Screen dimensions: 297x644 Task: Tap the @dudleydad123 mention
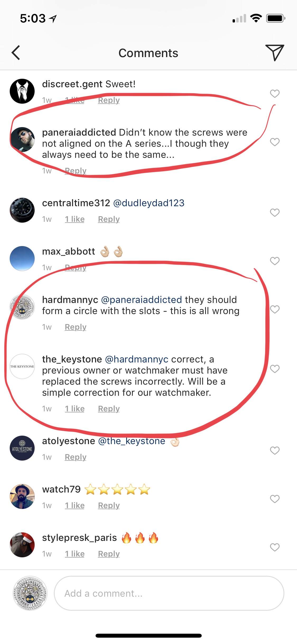pos(149,203)
